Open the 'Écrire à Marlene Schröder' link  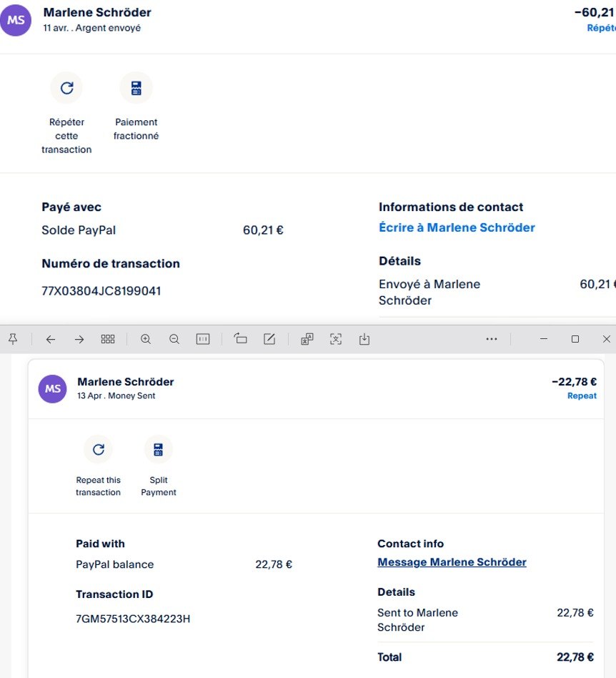(x=457, y=227)
